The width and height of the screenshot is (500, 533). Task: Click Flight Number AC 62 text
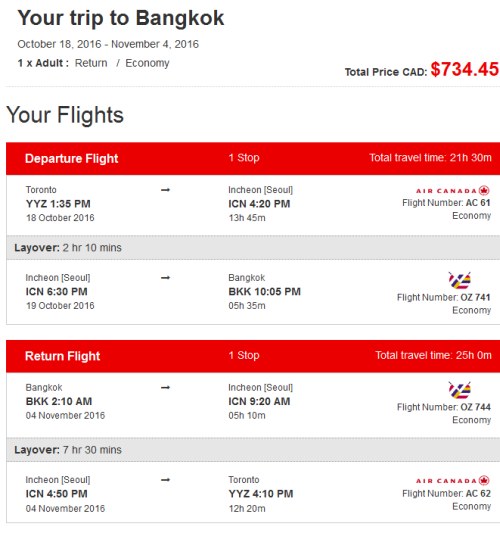(446, 494)
